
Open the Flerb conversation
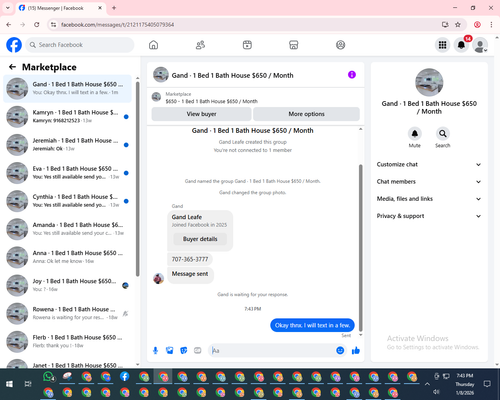click(67, 342)
